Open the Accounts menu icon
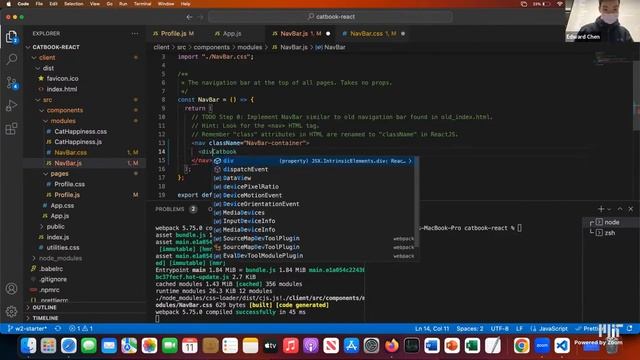 tap(11, 289)
